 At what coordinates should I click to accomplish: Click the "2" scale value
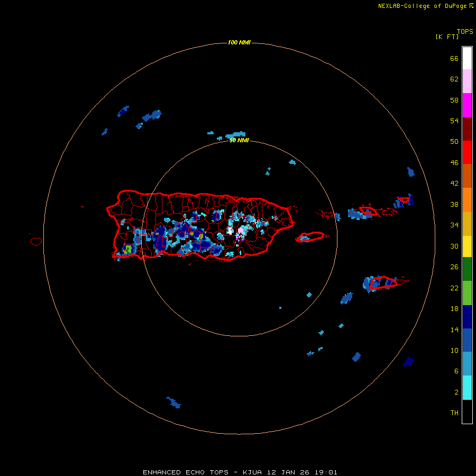(x=456, y=392)
